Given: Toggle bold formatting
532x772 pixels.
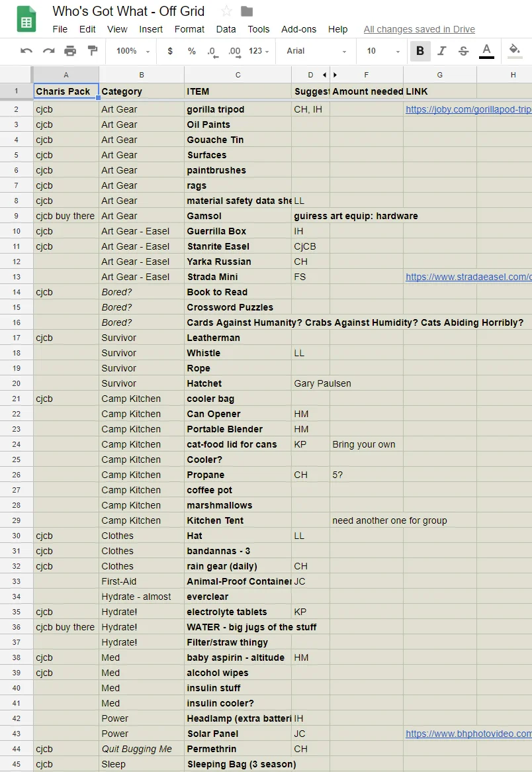Looking at the screenshot, I should coord(420,51).
